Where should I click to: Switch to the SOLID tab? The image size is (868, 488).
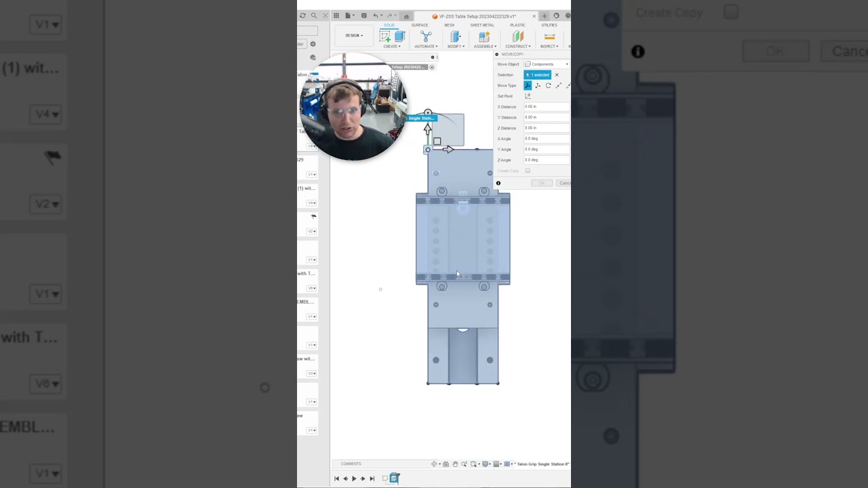(389, 25)
